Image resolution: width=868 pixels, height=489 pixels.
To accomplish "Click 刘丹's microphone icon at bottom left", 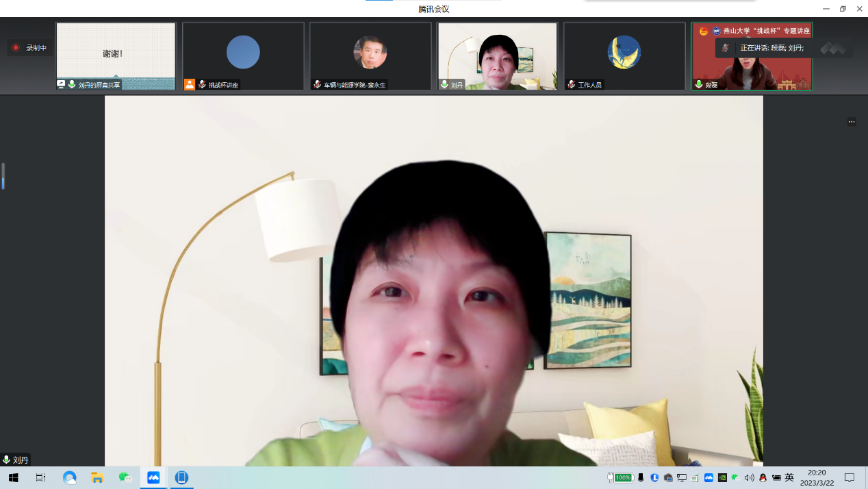I will point(7,460).
